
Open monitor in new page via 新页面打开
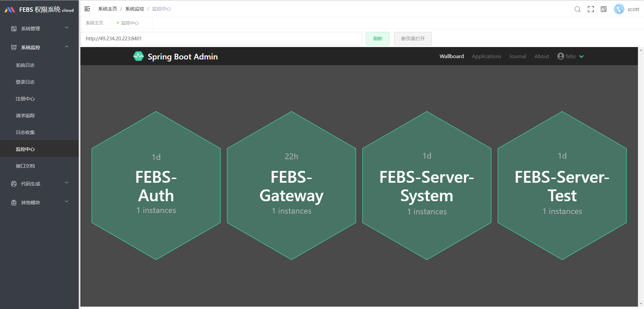point(413,38)
